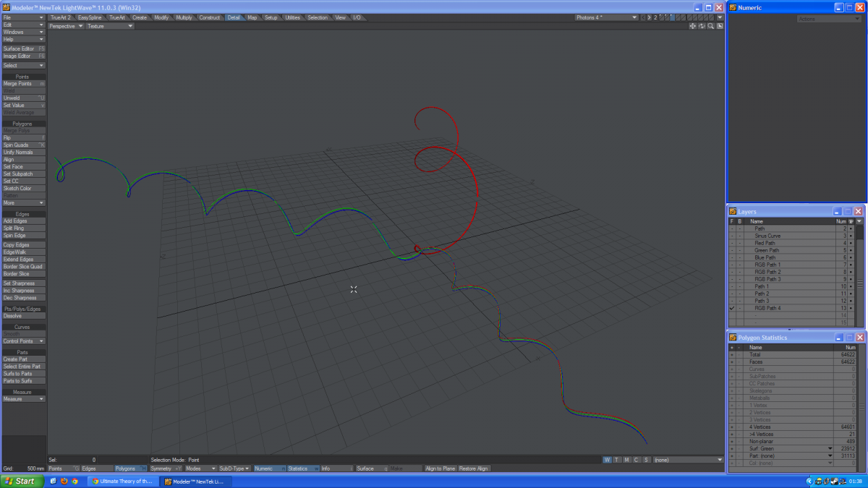Click the eye visibility column header in Layers
Viewport: 868px width, 488px height.
click(851, 221)
